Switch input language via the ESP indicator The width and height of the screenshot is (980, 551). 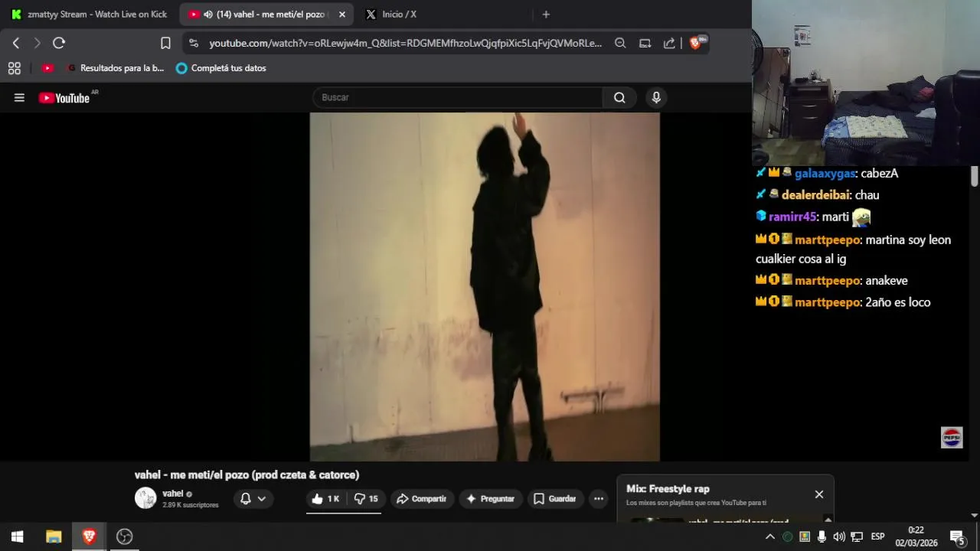877,536
